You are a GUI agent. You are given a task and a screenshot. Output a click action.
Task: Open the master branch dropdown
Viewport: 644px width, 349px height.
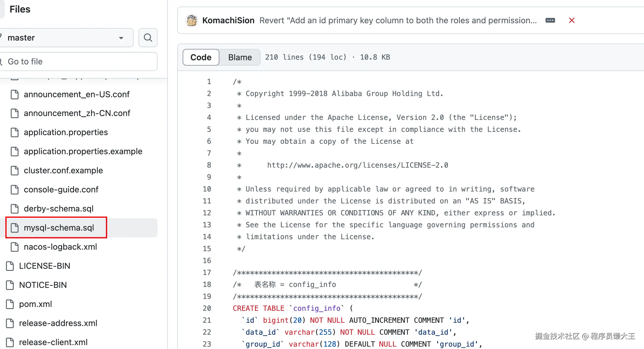[66, 38]
